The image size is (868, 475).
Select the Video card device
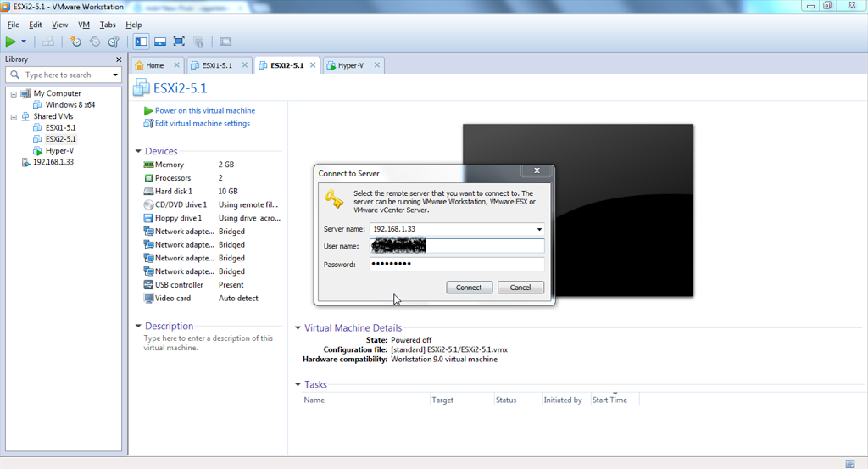(212, 298)
